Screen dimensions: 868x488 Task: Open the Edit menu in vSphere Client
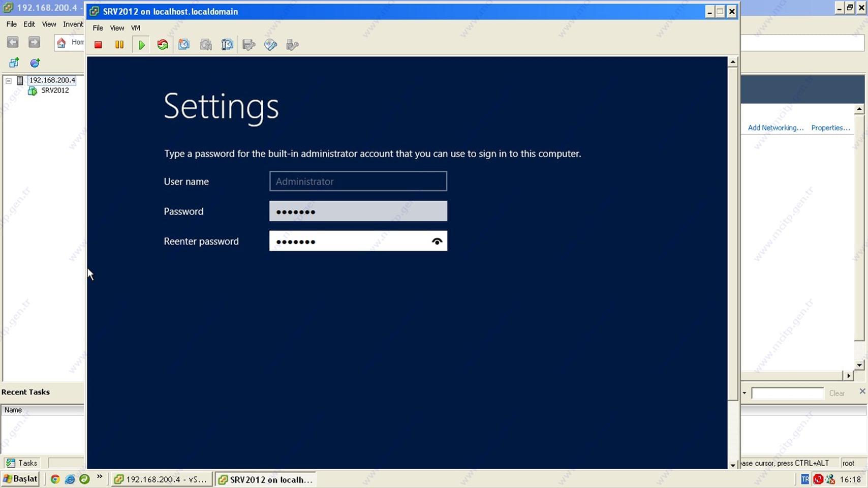29,24
